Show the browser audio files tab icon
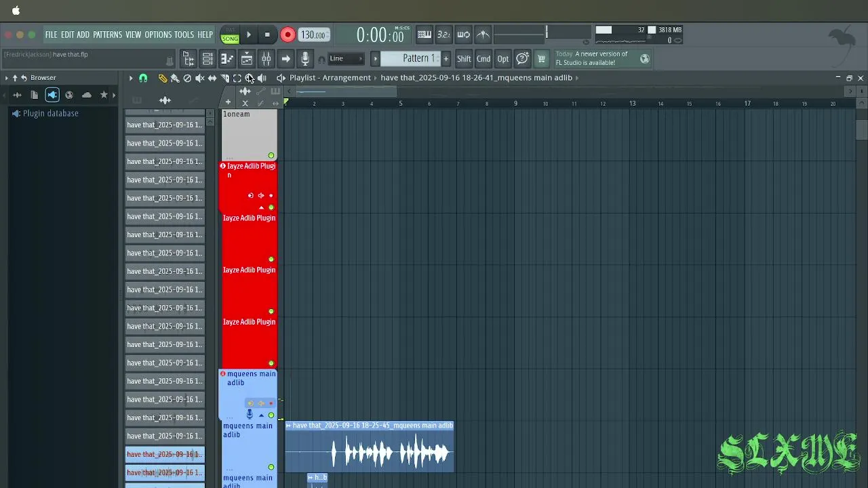 click(17, 95)
